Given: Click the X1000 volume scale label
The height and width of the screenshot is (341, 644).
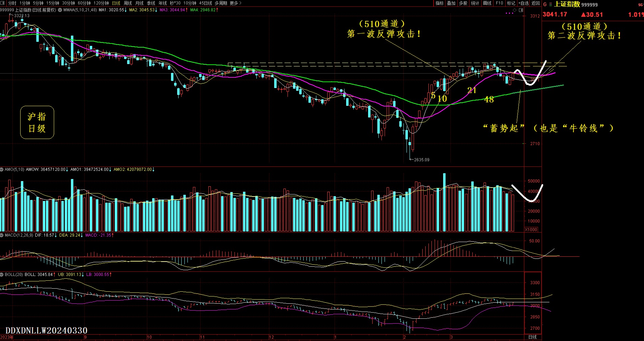Looking at the screenshot, I should click(531, 229).
